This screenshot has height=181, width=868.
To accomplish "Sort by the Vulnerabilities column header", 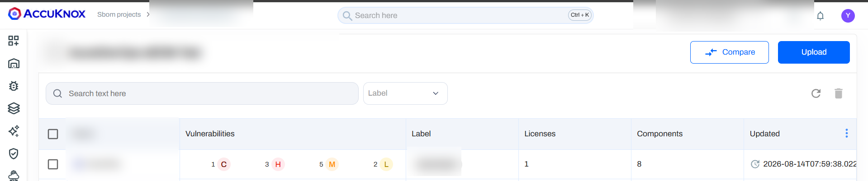I will pos(210,134).
